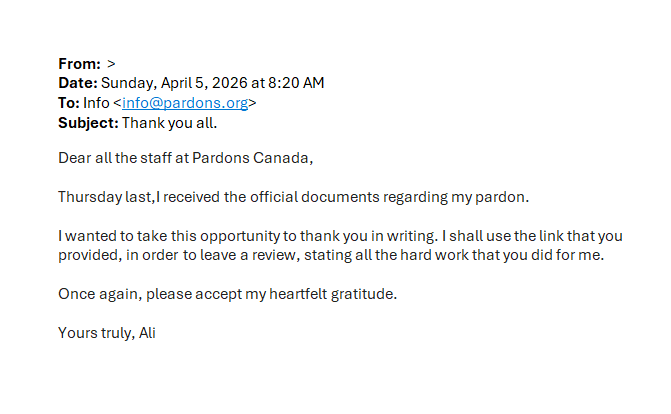Click the sentence beginning "Thursday last"

coord(294,197)
